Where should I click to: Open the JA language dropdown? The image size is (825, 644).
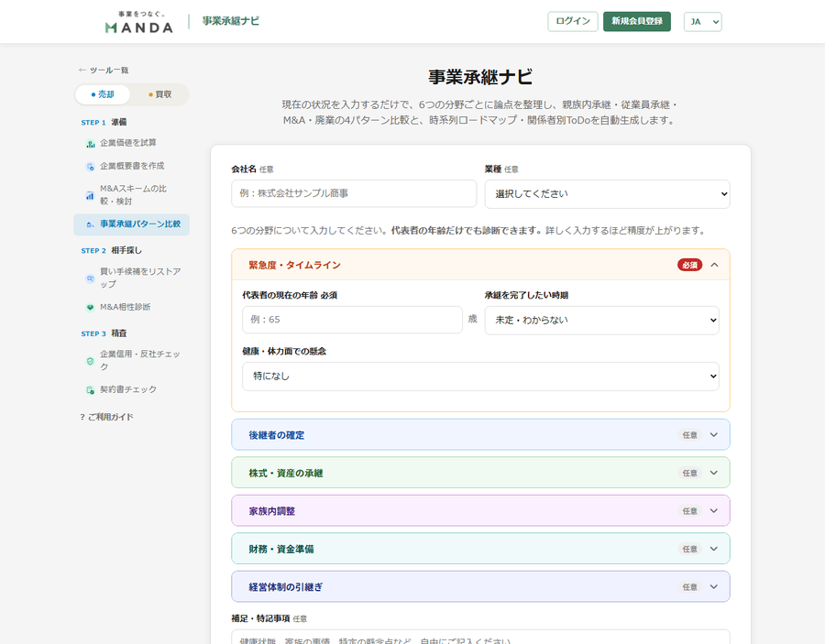point(702,22)
